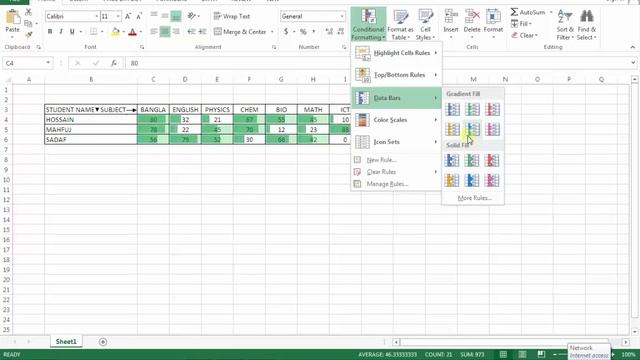Open Clear Rules submenu
The image size is (640, 360).
(396, 172)
